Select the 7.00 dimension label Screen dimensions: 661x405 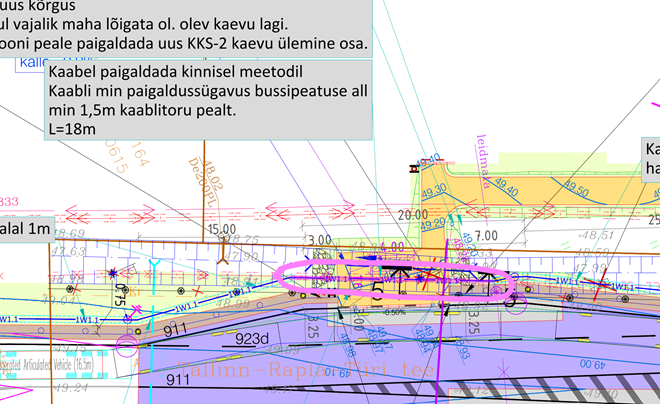coord(486,234)
